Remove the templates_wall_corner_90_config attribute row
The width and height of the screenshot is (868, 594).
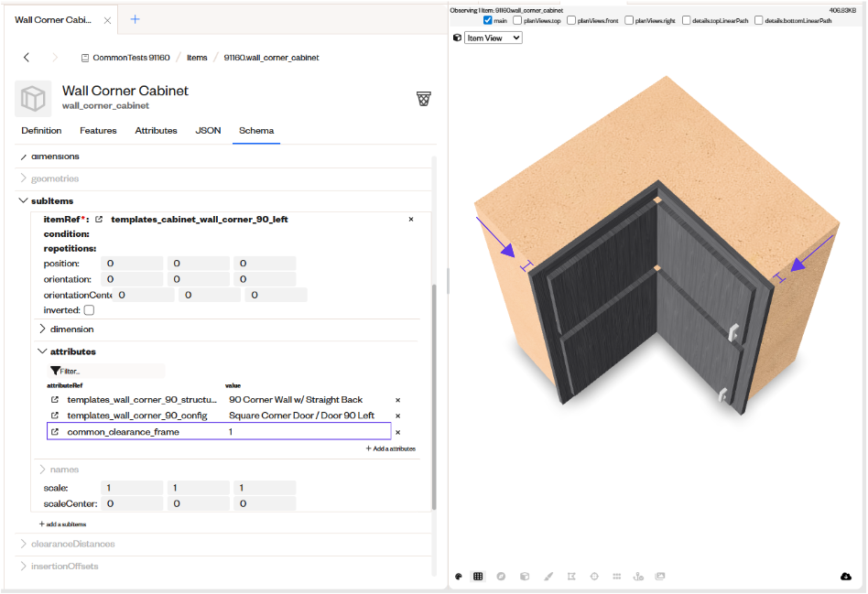point(397,416)
